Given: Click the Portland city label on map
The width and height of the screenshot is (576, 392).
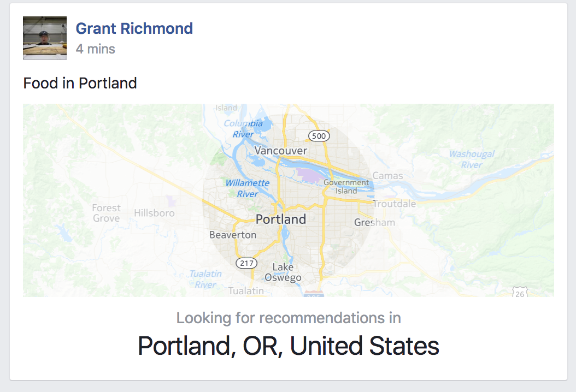Looking at the screenshot, I should pyautogui.click(x=281, y=219).
